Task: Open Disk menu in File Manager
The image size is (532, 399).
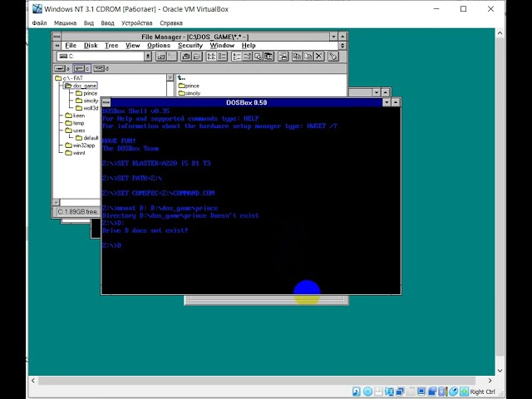Action: (x=91, y=46)
